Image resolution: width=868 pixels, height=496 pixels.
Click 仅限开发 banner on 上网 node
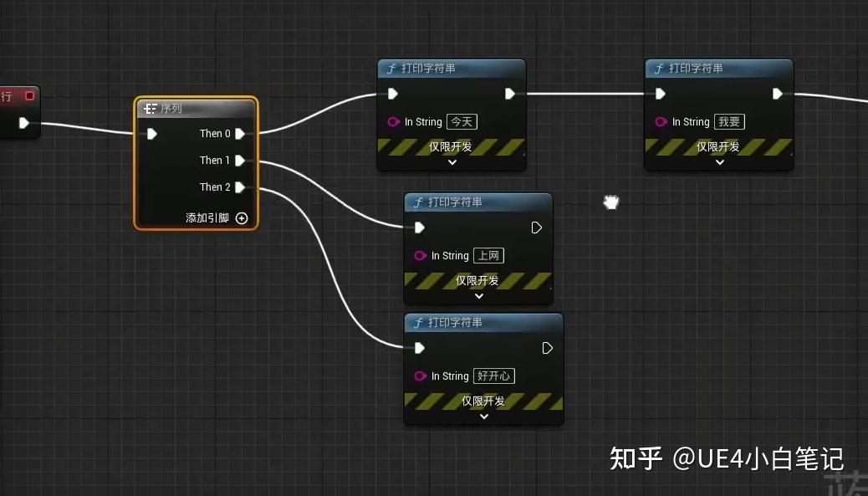pos(477,281)
